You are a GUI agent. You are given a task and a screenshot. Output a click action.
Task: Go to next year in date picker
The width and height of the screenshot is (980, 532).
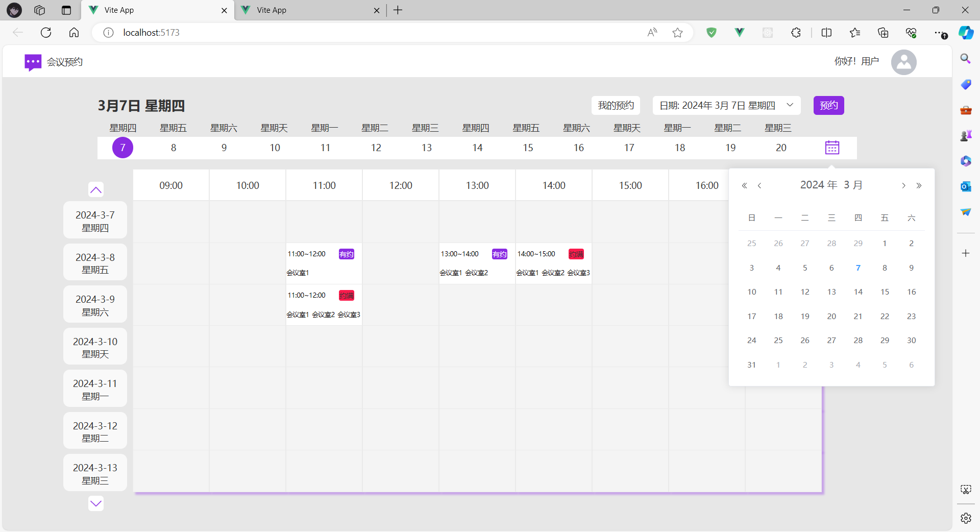[919, 185]
